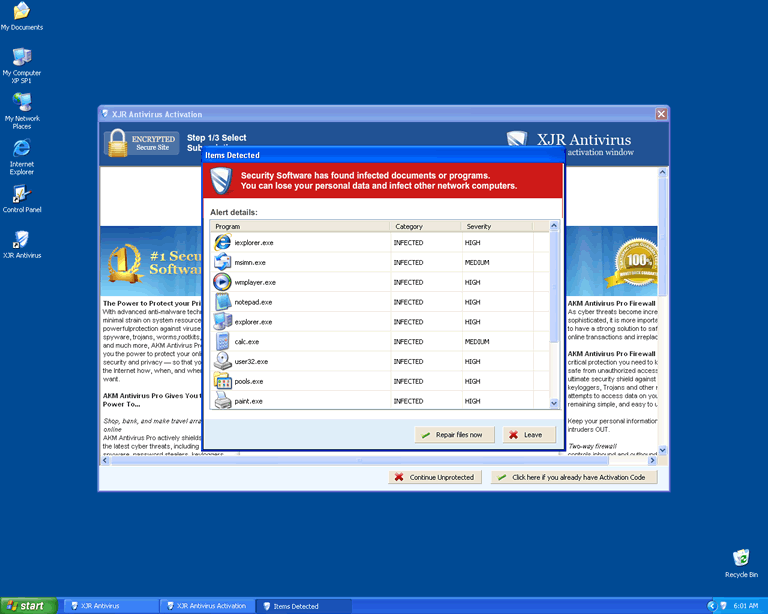
Task: Open the Recycle Bin on desktop
Action: click(741, 559)
